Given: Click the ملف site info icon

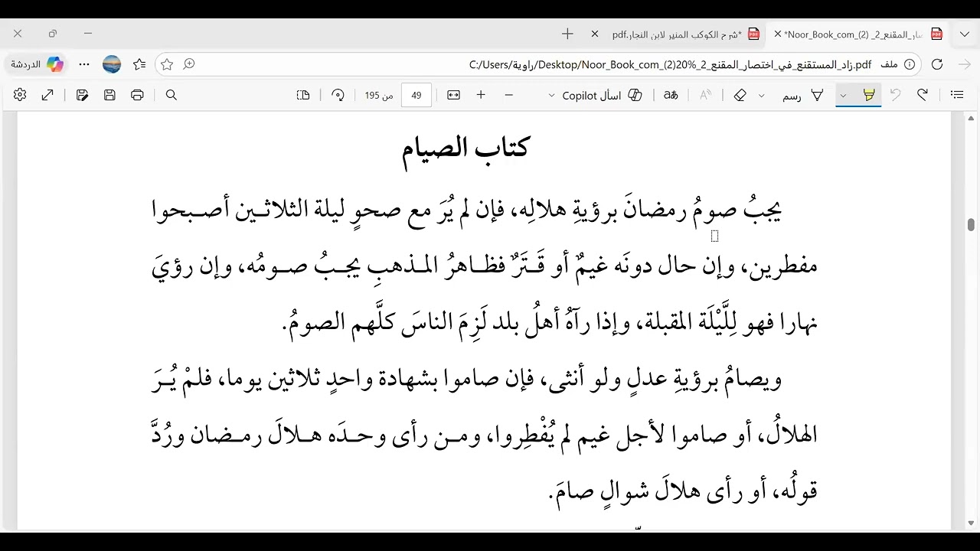Looking at the screenshot, I should [900, 64].
